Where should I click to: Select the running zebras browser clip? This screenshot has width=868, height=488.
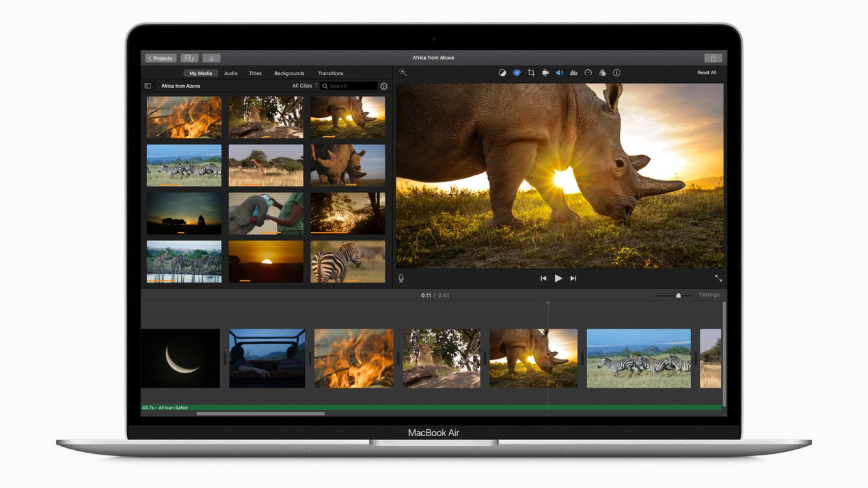tap(184, 165)
